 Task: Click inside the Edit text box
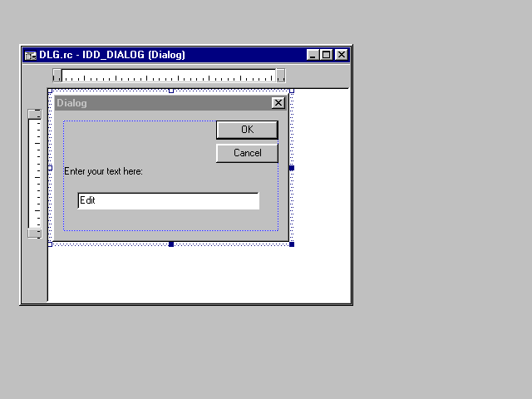coord(168,201)
